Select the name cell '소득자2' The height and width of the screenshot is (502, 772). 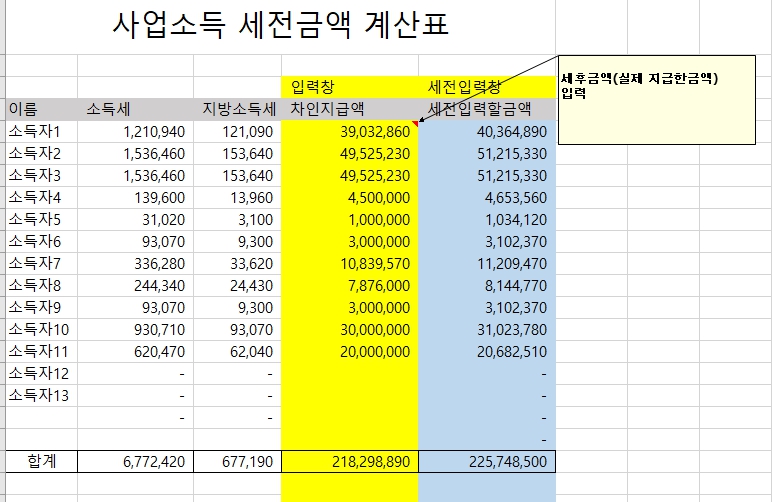tap(41, 154)
